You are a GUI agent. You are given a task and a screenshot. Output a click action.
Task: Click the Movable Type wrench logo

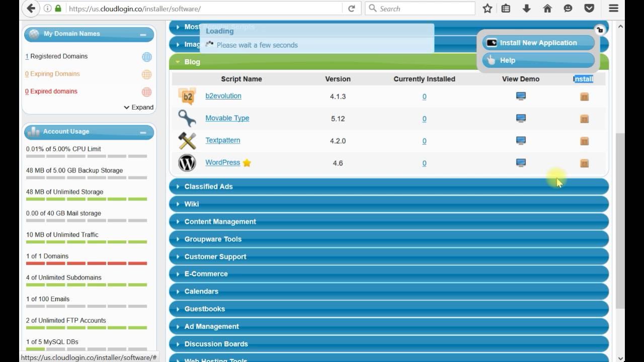pos(187,118)
